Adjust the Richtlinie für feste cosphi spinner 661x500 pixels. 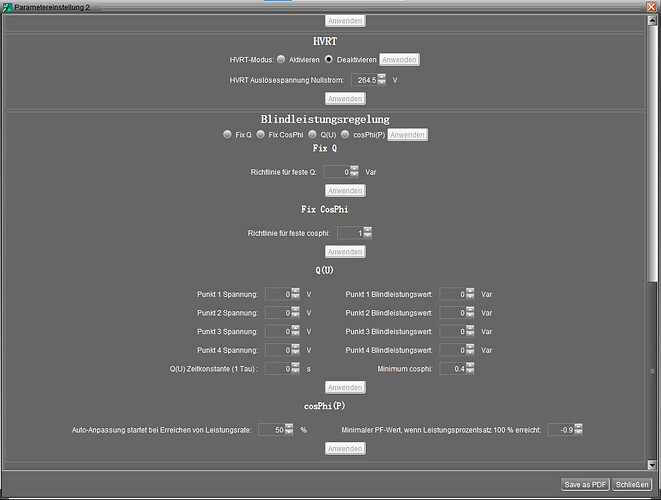click(368, 233)
